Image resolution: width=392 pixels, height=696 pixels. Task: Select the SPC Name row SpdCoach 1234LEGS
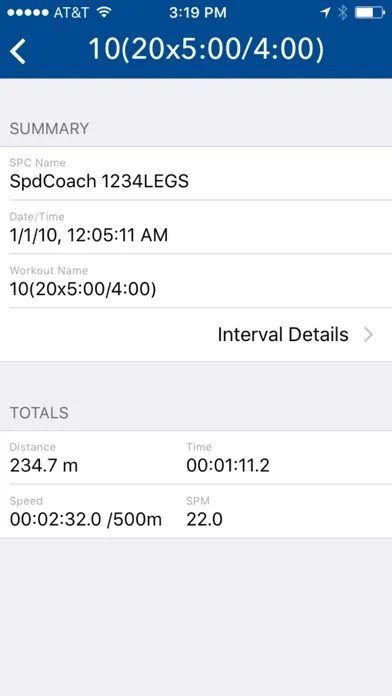pos(196,174)
